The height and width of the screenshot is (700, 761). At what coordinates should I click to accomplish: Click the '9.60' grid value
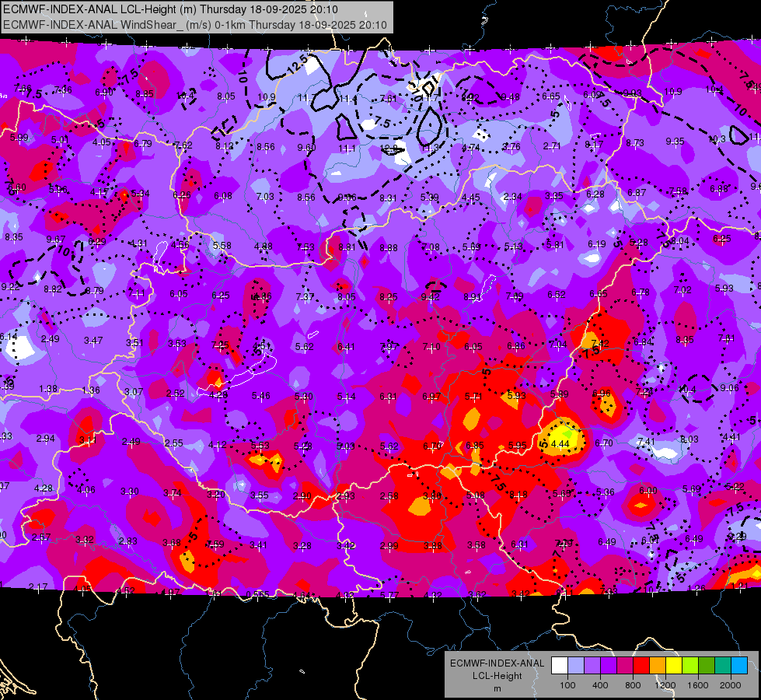(307, 147)
